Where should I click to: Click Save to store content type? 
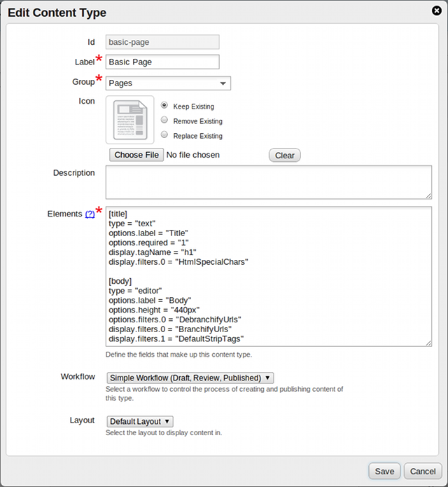pyautogui.click(x=384, y=471)
